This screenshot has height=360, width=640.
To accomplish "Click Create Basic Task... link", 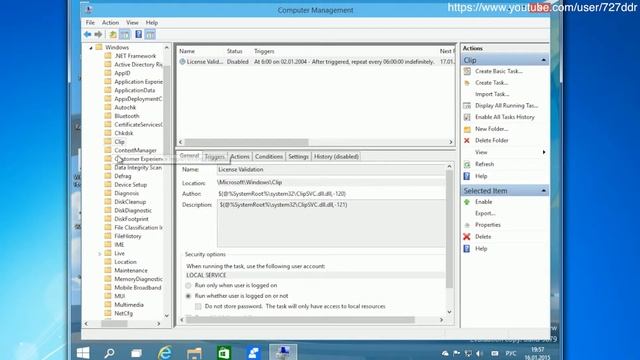I will [x=499, y=71].
